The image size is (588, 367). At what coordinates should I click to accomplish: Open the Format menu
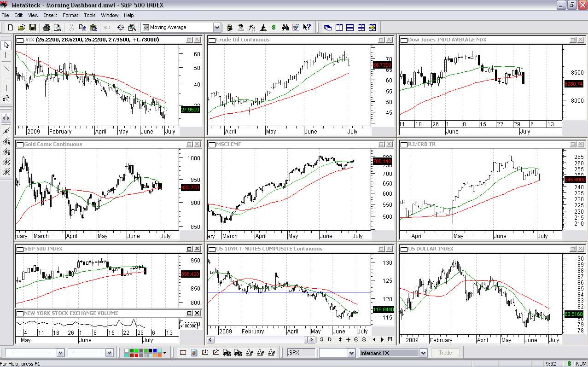70,15
